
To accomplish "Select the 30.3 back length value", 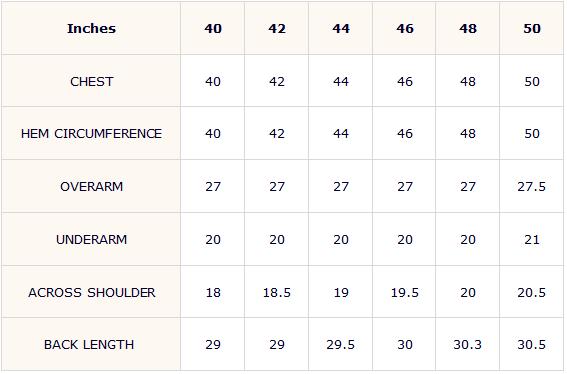I will pos(468,344).
